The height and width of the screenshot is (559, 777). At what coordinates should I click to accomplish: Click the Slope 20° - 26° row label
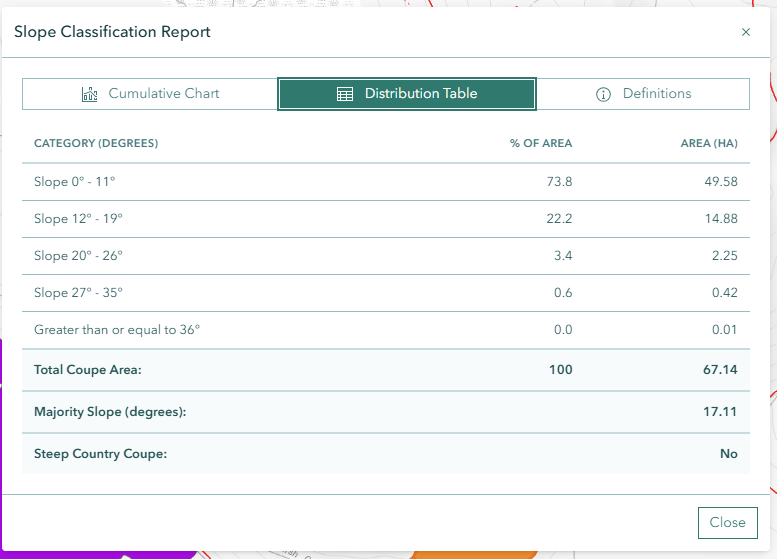(x=78, y=255)
